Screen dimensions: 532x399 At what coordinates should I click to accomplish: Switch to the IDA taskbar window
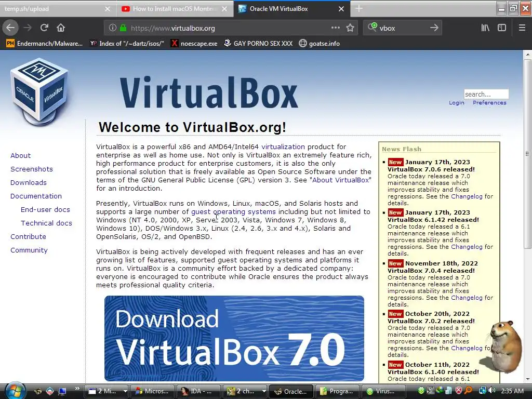[198, 391]
